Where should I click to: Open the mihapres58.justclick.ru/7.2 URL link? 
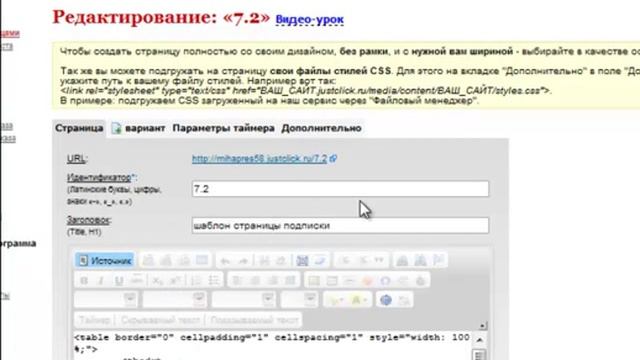[260, 158]
